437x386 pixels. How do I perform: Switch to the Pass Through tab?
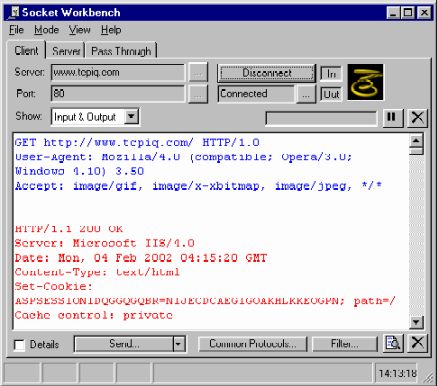pos(121,51)
